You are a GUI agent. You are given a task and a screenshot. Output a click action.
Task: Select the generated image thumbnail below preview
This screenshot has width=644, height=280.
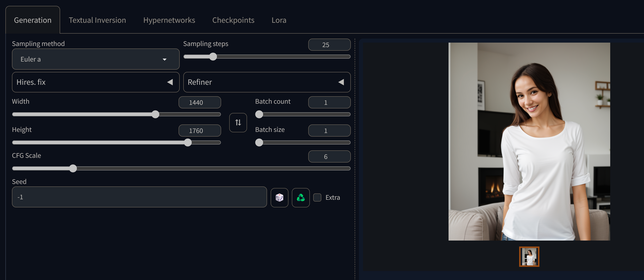tap(529, 257)
